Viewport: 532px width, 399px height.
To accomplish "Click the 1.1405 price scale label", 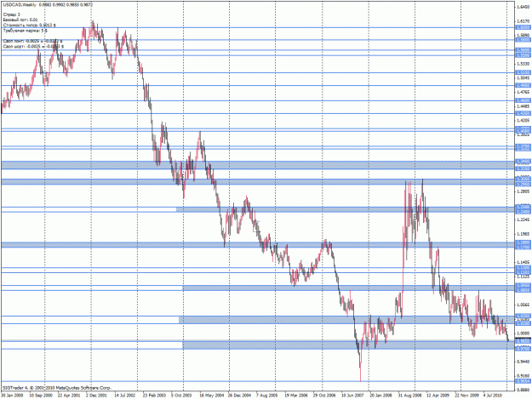I will [x=523, y=262].
